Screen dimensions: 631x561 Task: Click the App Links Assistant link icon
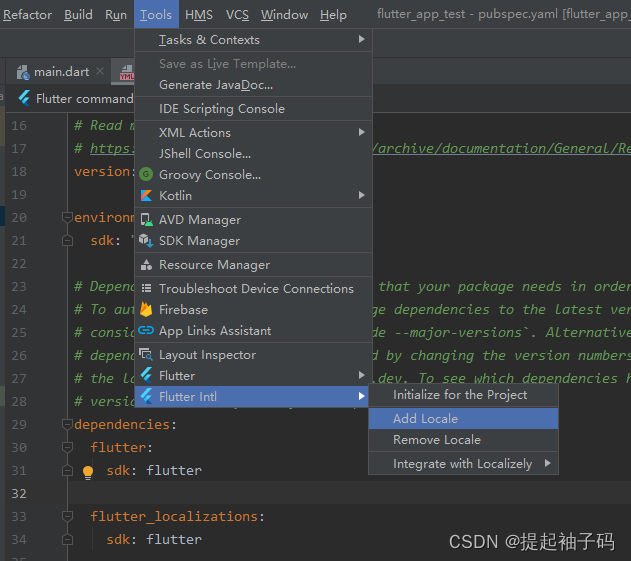click(x=146, y=330)
